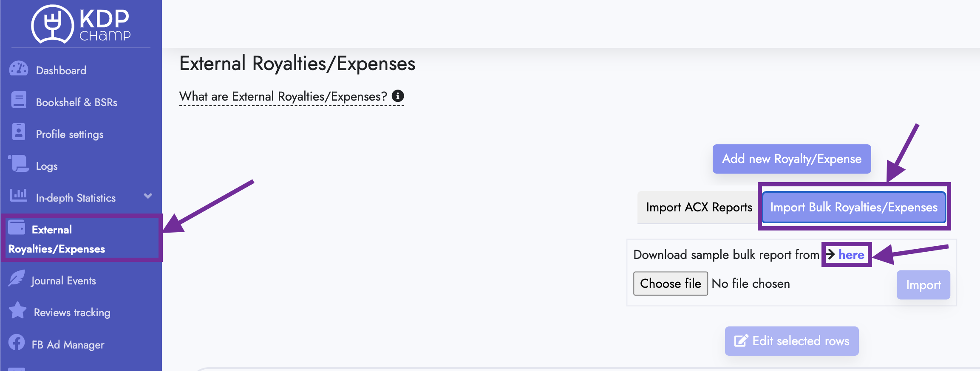The height and width of the screenshot is (371, 980).
Task: Click the Import button
Action: pos(923,285)
